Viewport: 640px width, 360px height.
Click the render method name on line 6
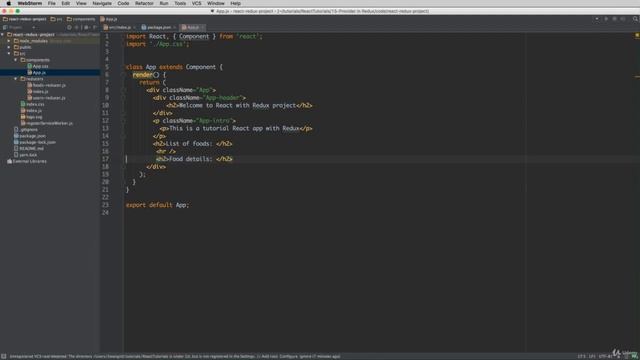[x=142, y=75]
